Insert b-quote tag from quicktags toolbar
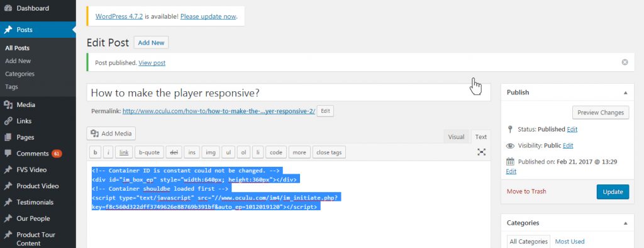Image resolution: width=644 pixels, height=248 pixels. pyautogui.click(x=149, y=152)
